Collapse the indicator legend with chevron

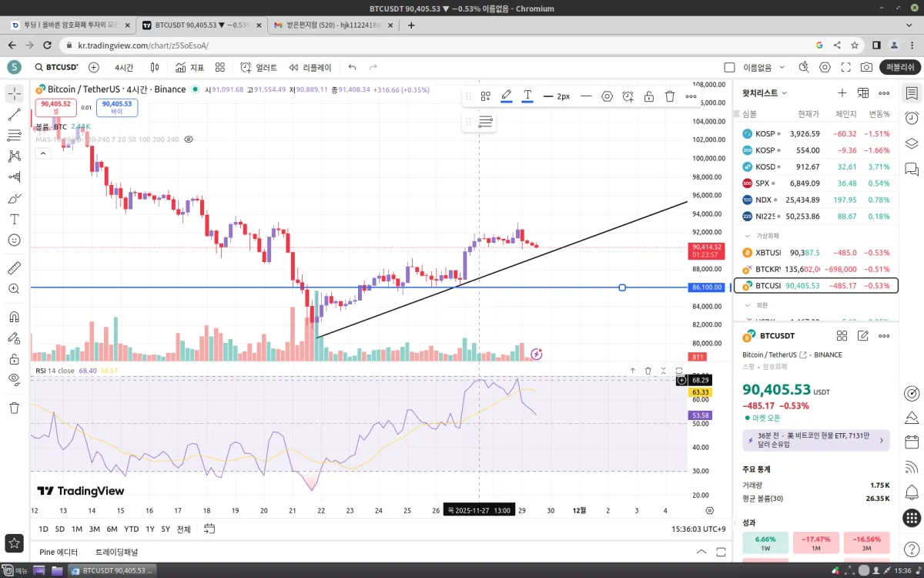click(x=42, y=153)
